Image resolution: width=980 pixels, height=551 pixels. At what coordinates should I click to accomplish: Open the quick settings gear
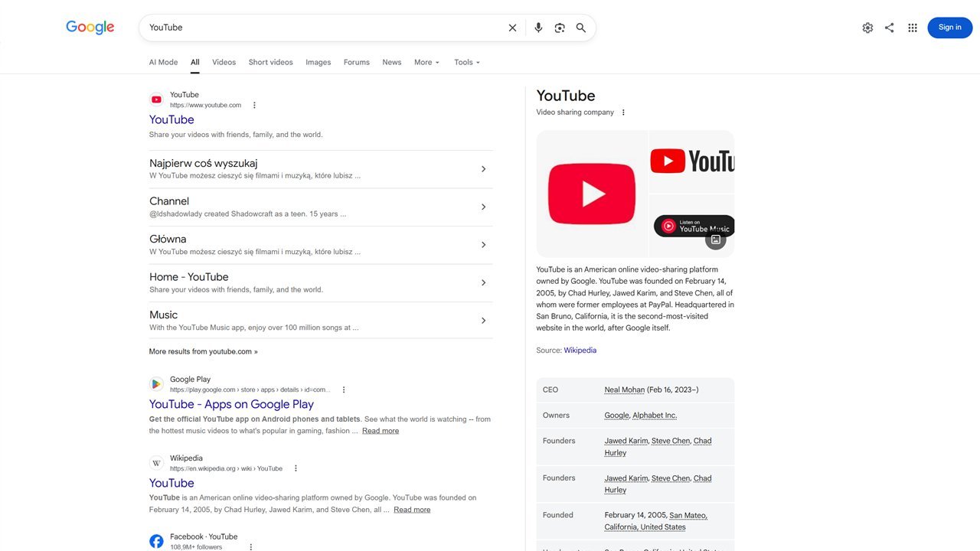867,28
